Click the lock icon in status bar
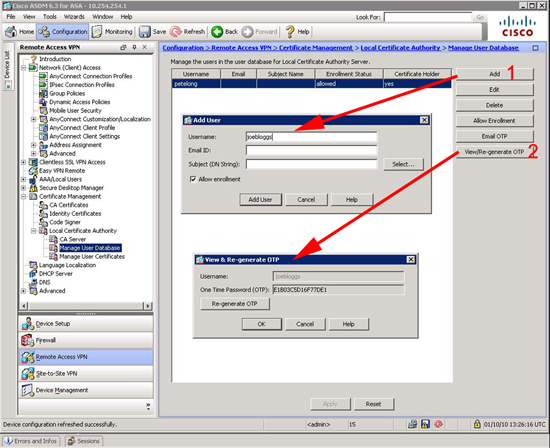Viewport: 550px width, 448px height. tap(477, 424)
